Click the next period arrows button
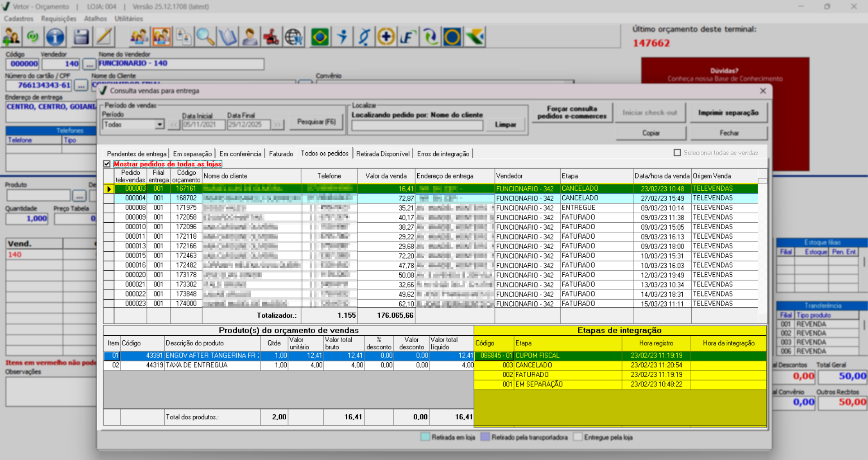The width and height of the screenshot is (868, 460). tap(277, 125)
